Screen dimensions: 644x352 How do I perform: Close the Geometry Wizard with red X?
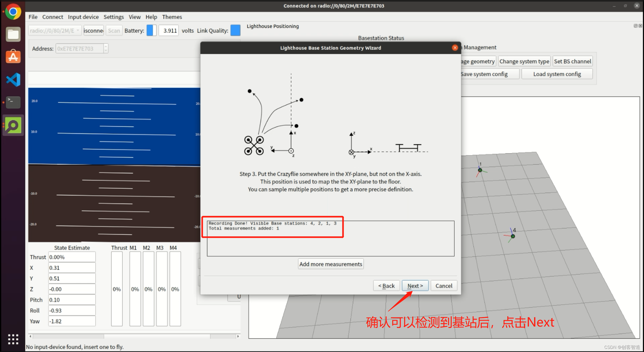455,48
